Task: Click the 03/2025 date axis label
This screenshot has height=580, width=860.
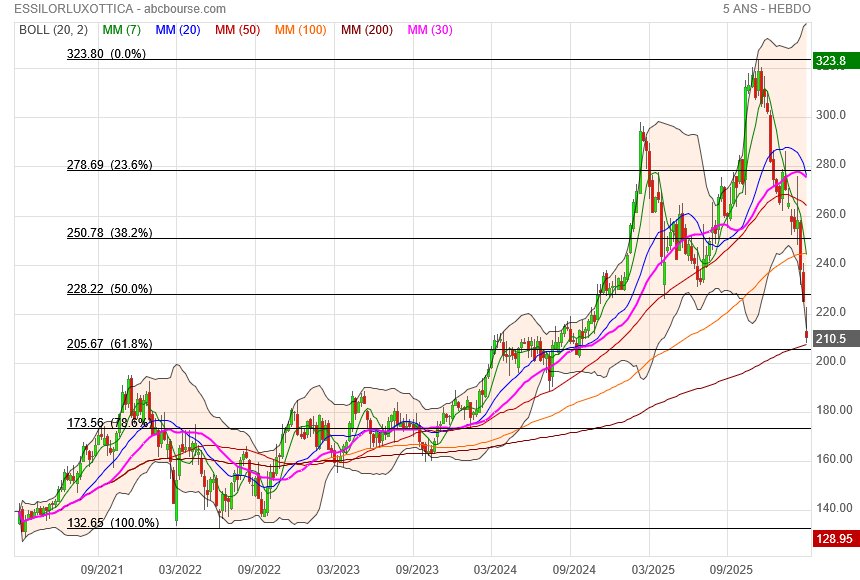Action: click(x=653, y=570)
